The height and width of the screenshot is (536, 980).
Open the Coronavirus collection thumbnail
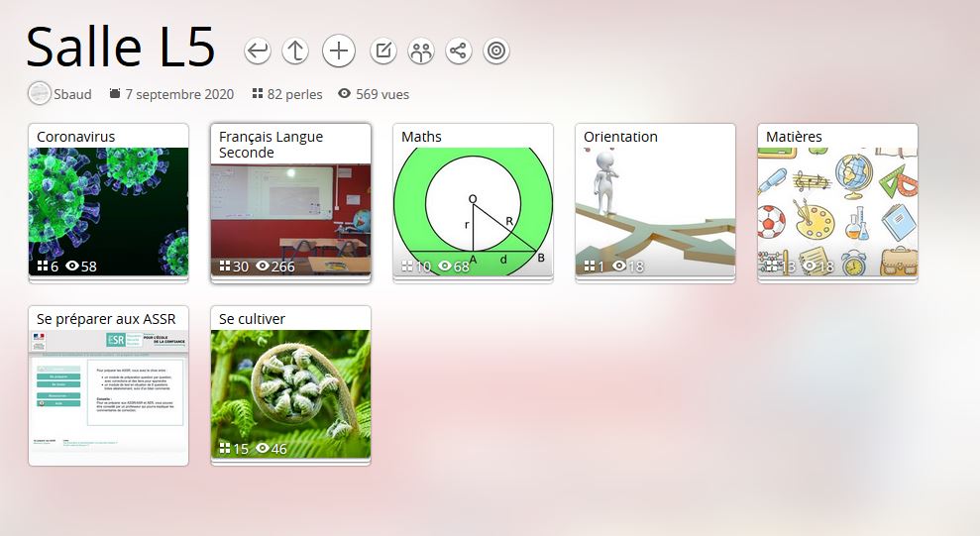[108, 212]
